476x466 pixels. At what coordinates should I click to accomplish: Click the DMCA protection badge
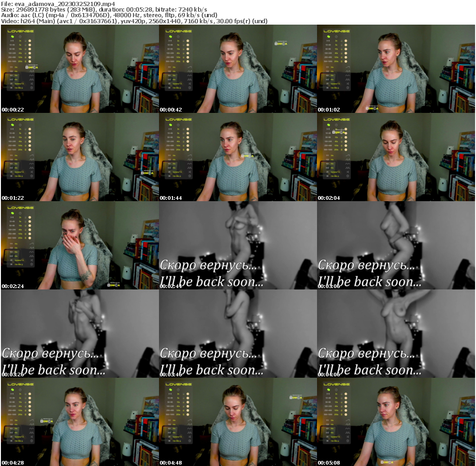pos(32,67)
